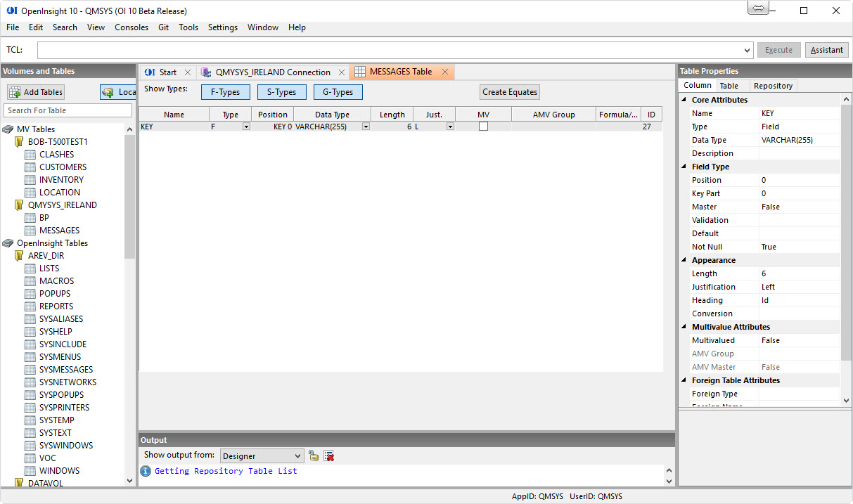Open the TCL command dropdown

[748, 50]
